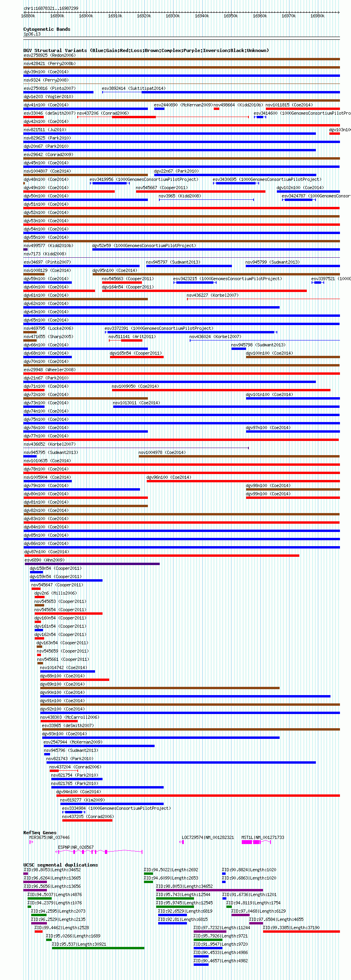This screenshot has width=351, height=980.
Task: Select variant esv3892414 (Suktitipat2014)
Action: 134,88
